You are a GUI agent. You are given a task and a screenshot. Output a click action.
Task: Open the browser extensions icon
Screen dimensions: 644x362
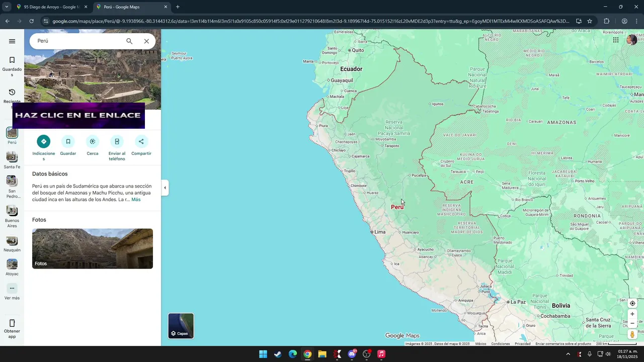pyautogui.click(x=606, y=21)
